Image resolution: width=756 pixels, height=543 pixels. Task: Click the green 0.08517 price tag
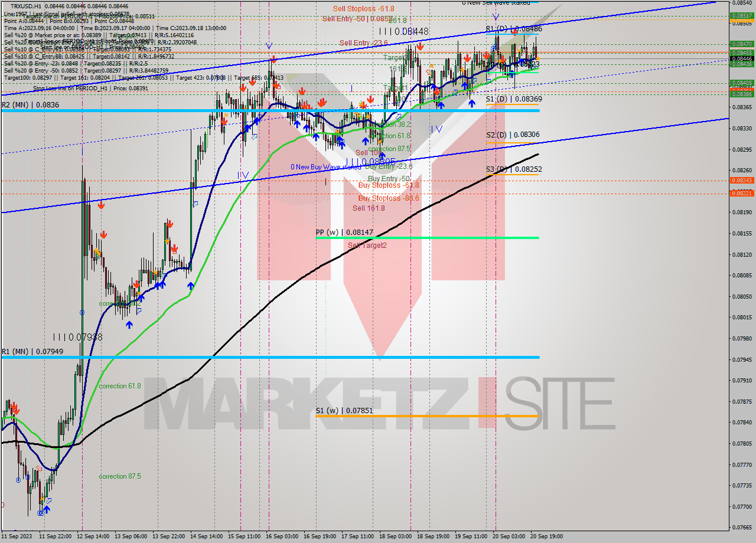(x=742, y=17)
